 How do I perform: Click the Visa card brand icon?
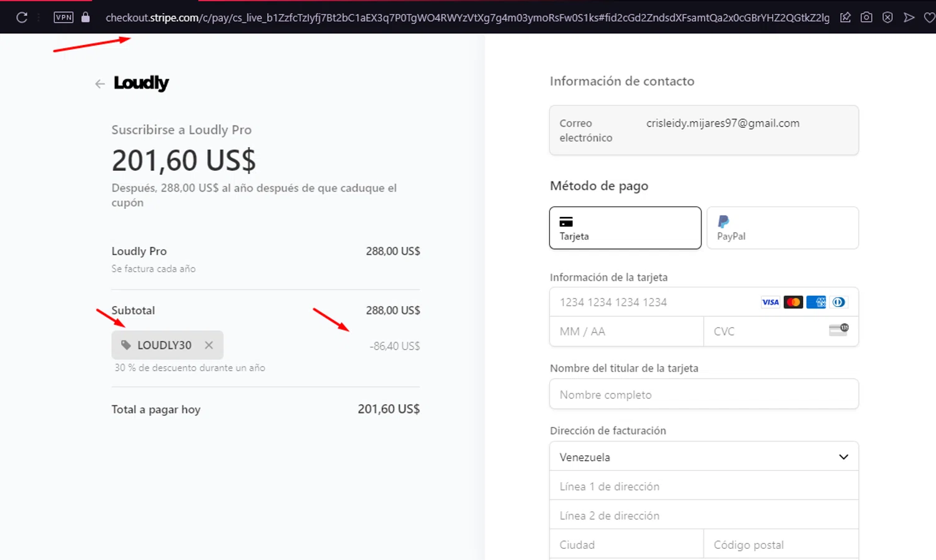771,302
